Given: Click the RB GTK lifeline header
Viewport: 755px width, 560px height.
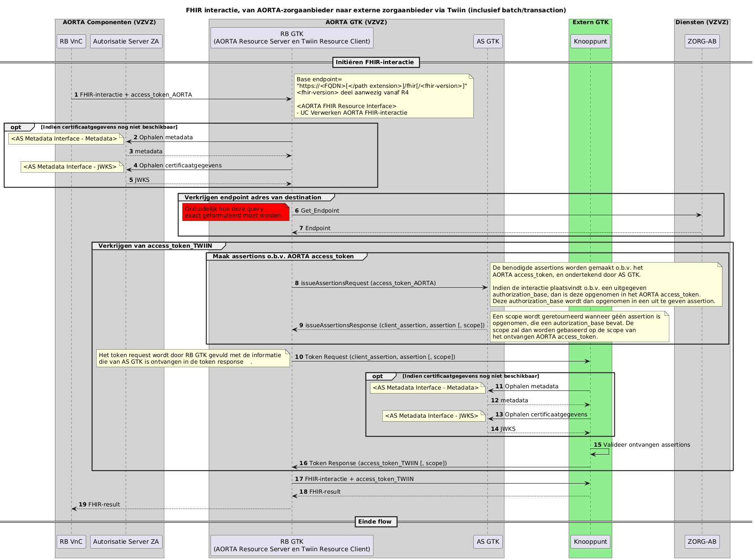Looking at the screenshot, I should [x=292, y=38].
